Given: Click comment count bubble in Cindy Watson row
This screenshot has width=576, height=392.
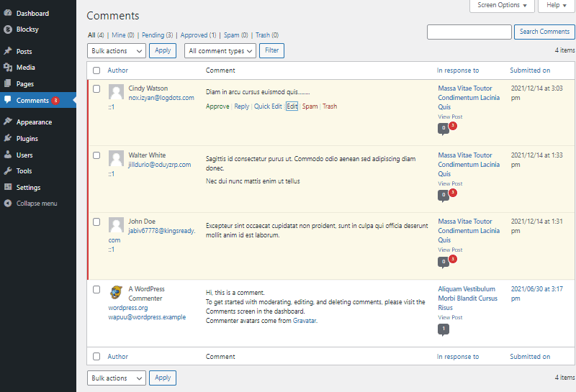Looking at the screenshot, I should point(444,129).
